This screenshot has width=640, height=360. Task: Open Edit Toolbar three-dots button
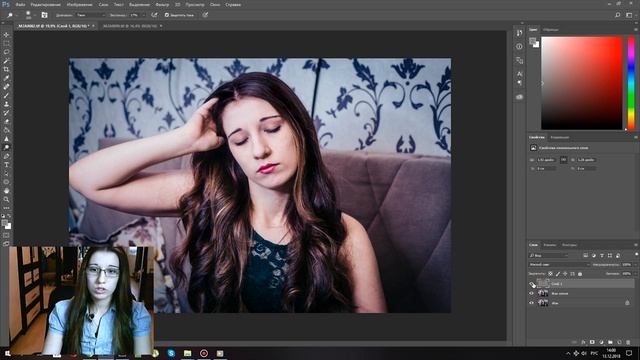pyautogui.click(x=6, y=208)
